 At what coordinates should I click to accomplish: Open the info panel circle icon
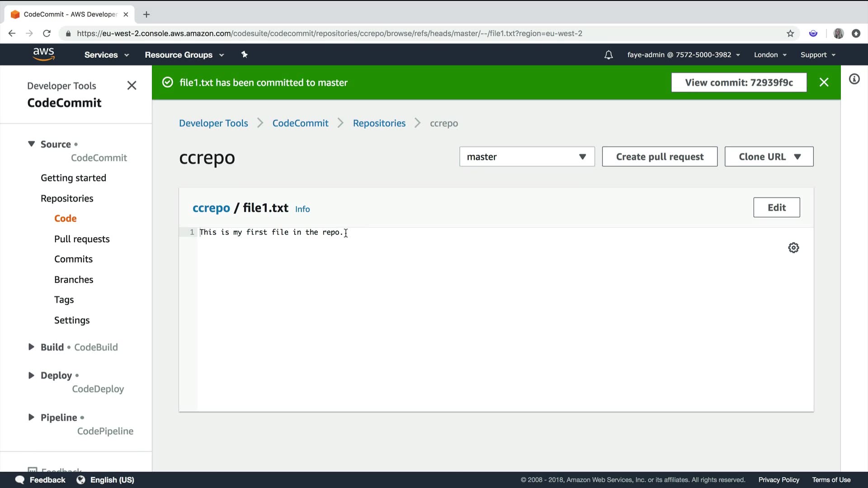tap(854, 79)
